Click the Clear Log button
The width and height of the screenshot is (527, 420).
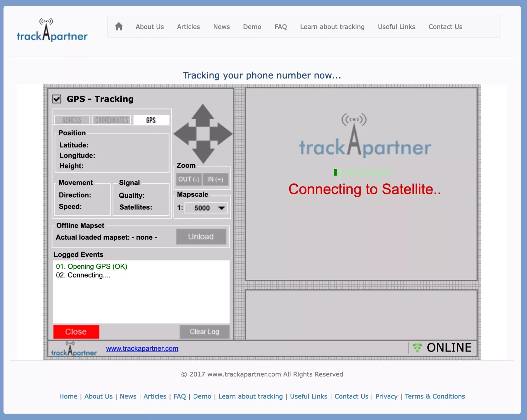(x=204, y=332)
